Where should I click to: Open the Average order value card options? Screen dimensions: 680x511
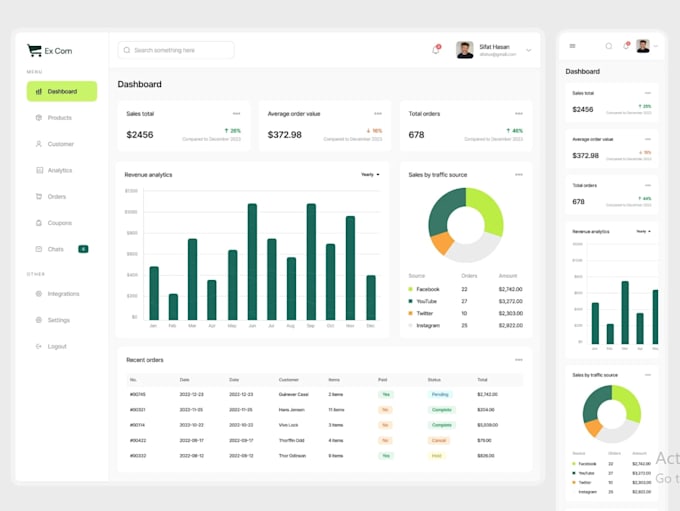click(378, 114)
